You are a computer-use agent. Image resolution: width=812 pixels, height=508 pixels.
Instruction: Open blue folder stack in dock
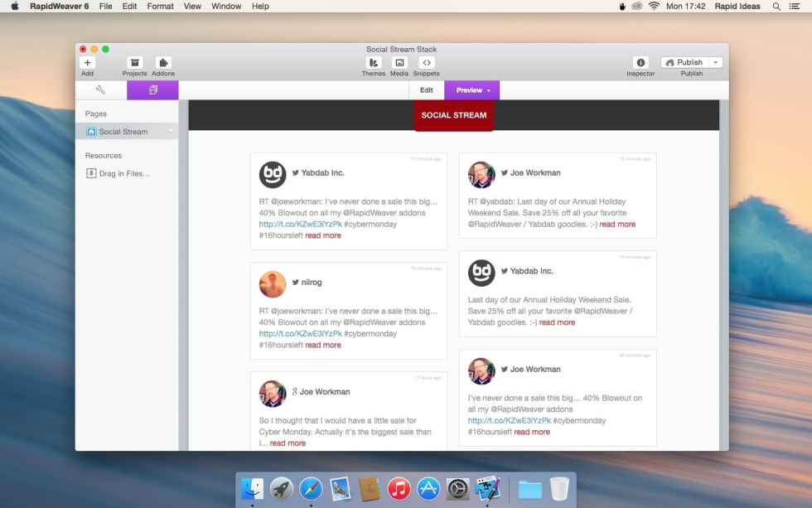(529, 490)
